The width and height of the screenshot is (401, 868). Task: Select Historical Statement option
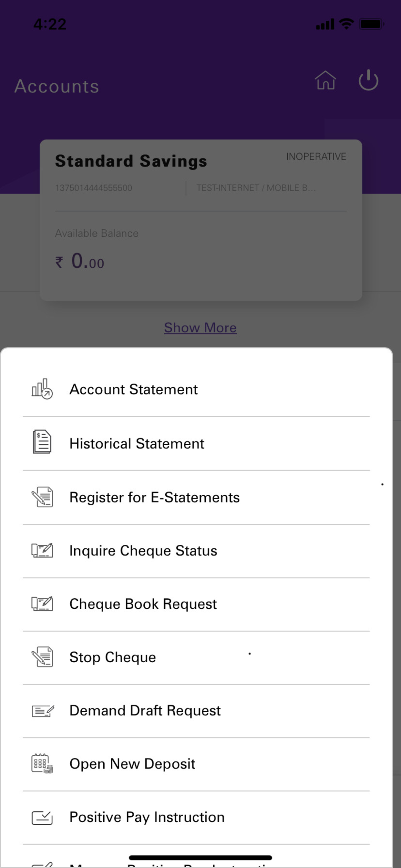pyautogui.click(x=196, y=443)
